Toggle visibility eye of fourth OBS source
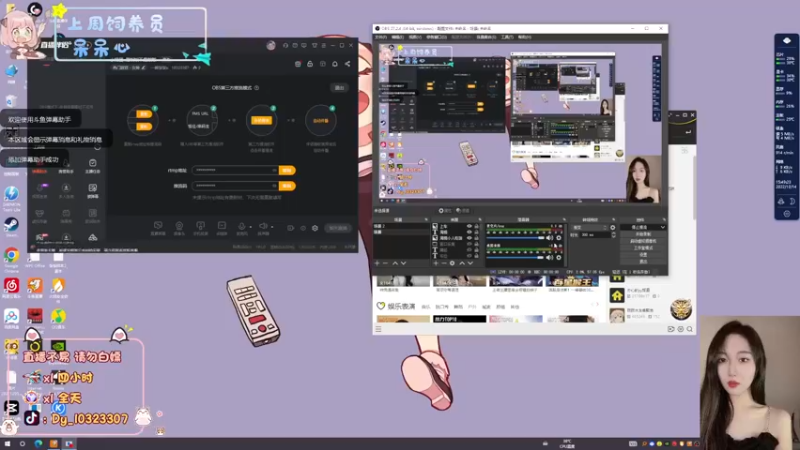The image size is (800, 450). point(469,244)
